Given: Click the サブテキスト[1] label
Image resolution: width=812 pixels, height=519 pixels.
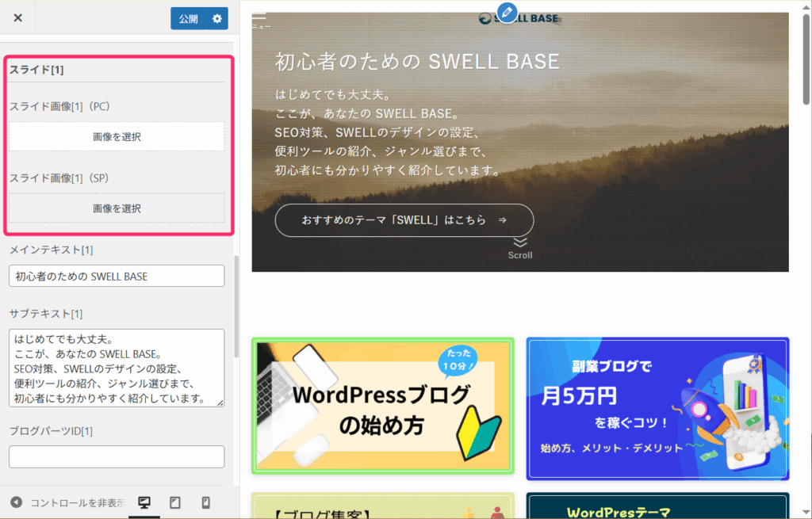Looking at the screenshot, I should 46,314.
